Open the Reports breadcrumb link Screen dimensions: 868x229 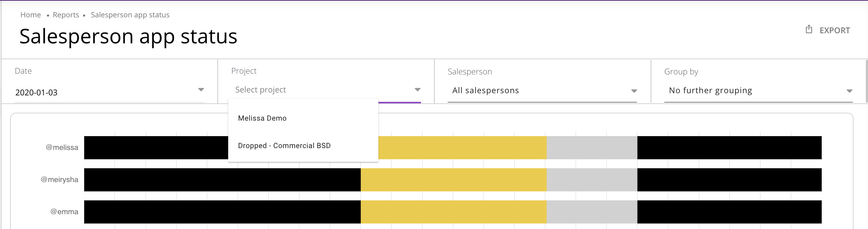66,15
